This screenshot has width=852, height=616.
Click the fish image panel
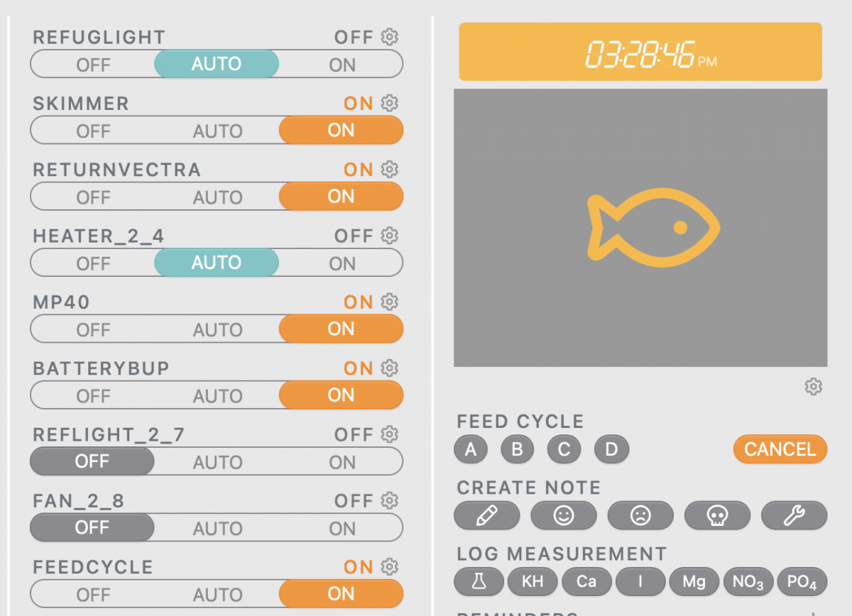pyautogui.click(x=640, y=228)
